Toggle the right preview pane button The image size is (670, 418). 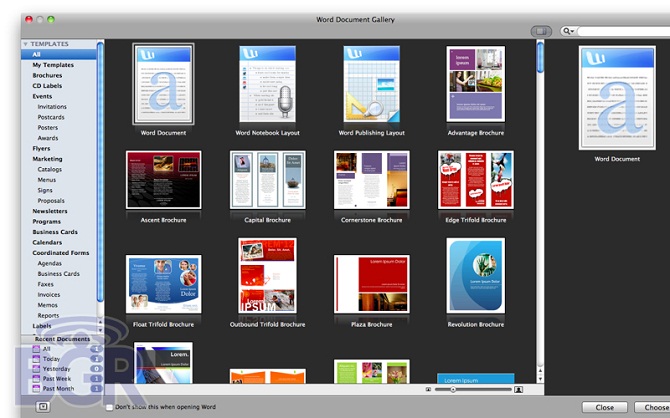541,31
